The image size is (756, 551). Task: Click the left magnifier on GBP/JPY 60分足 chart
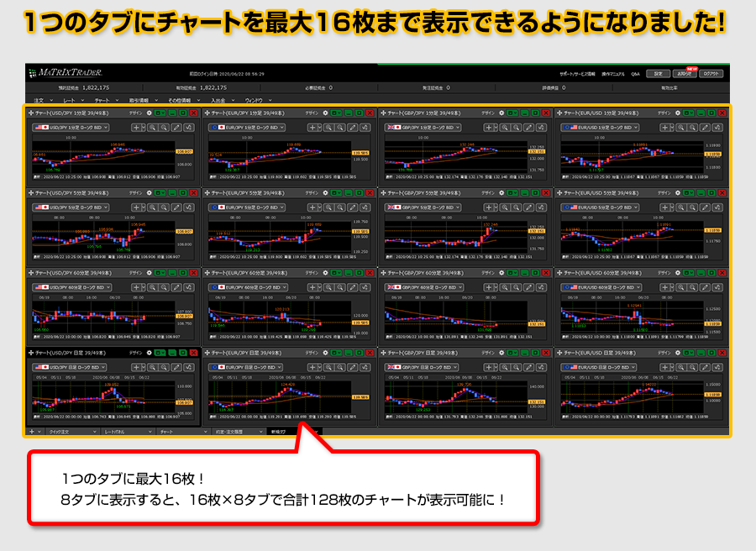[505, 287]
